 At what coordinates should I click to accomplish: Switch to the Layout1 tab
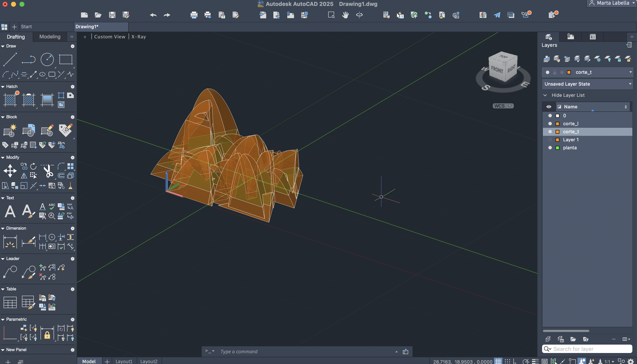[x=124, y=361]
